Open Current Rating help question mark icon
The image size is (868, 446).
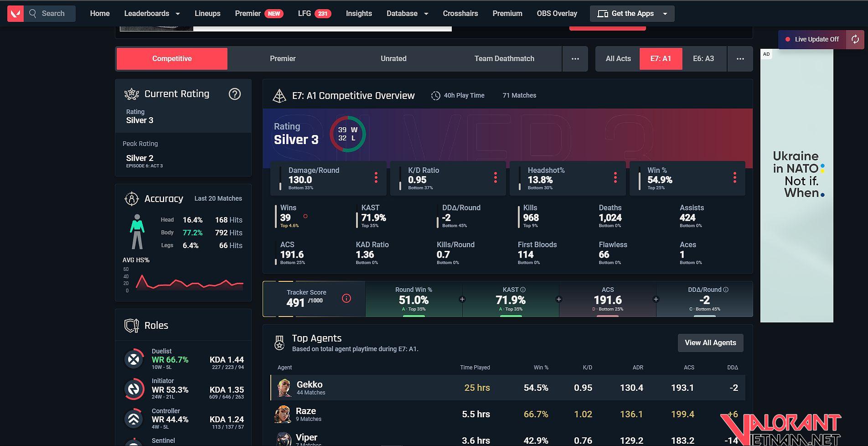click(235, 94)
